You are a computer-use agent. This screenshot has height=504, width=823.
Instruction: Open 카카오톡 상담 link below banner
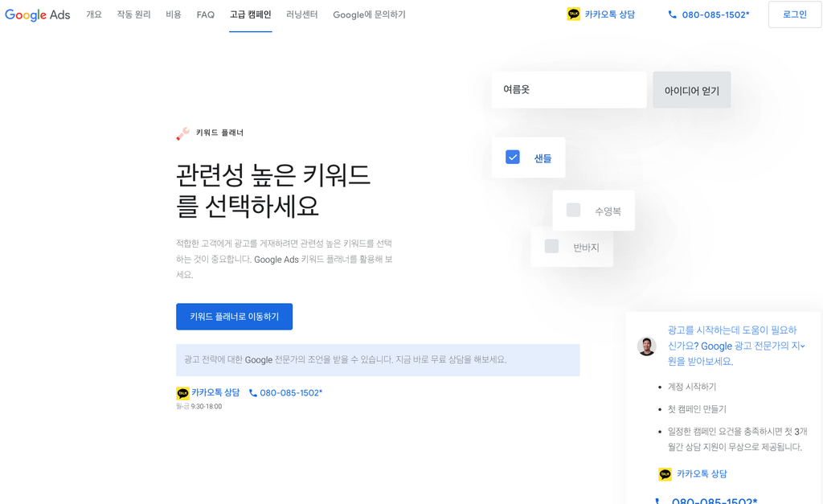(215, 393)
